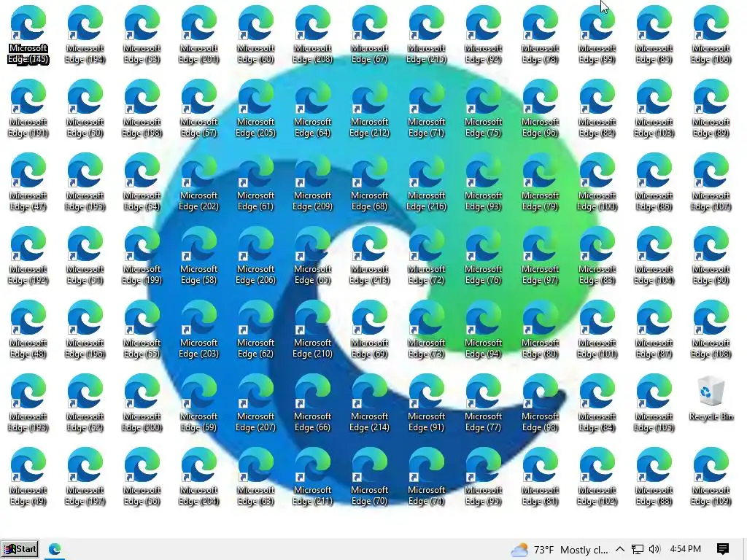This screenshot has height=560, width=747.
Task: Open the clock showing 4:54 PM
Action: point(685,549)
